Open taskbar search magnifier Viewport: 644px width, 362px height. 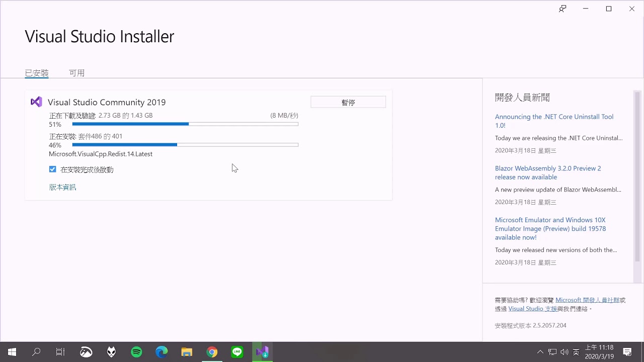pos(36,352)
